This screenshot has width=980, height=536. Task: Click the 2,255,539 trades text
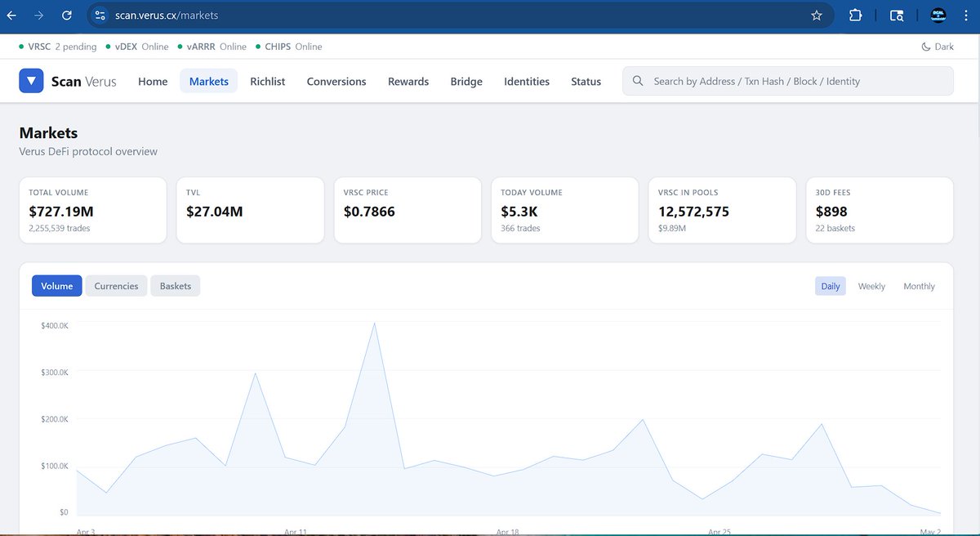click(x=60, y=228)
